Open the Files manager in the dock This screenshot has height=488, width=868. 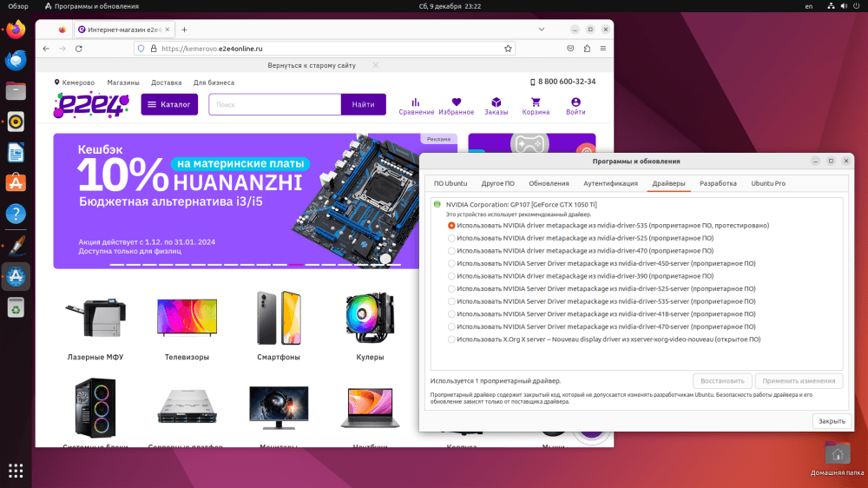click(16, 91)
